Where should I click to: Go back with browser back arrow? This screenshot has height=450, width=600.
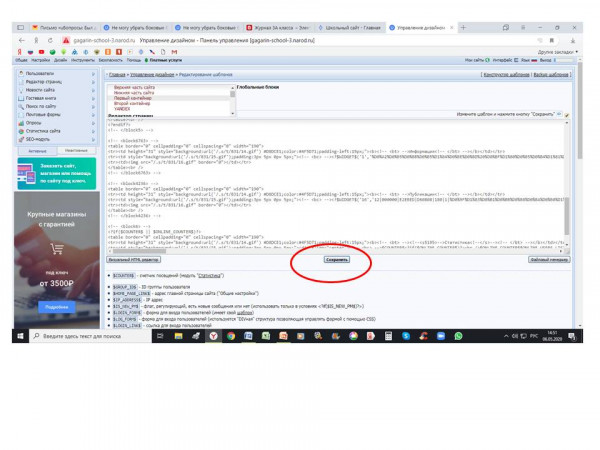22,40
